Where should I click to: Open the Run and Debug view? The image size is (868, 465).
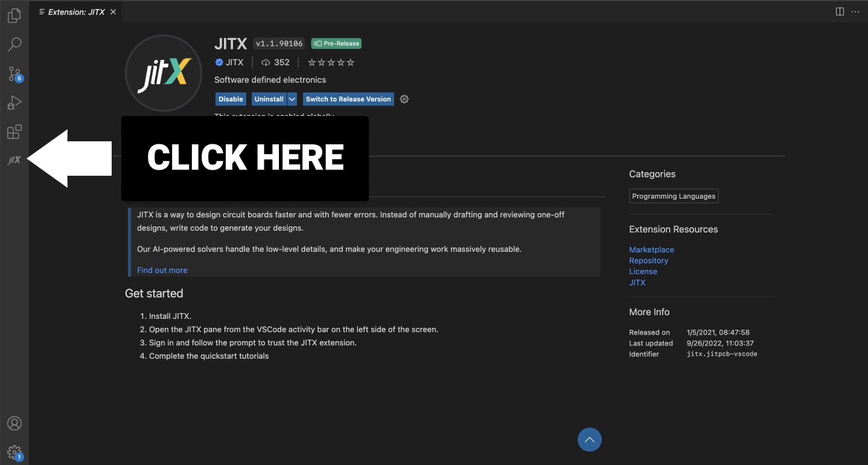14,103
